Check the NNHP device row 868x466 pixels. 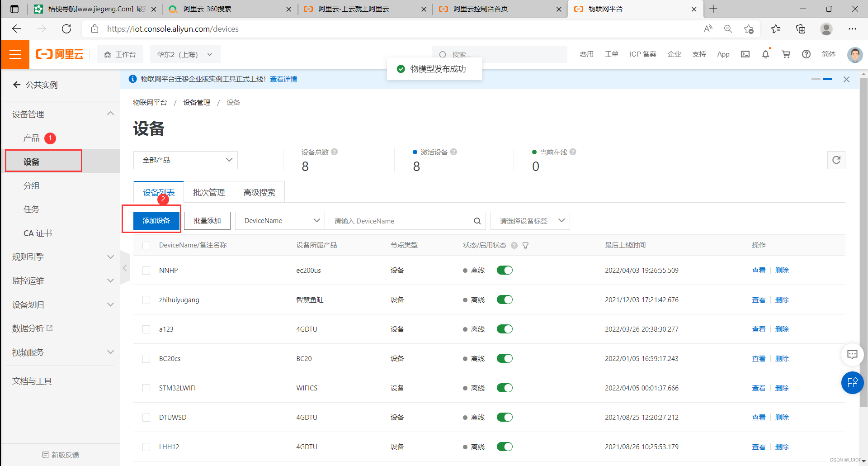click(146, 271)
